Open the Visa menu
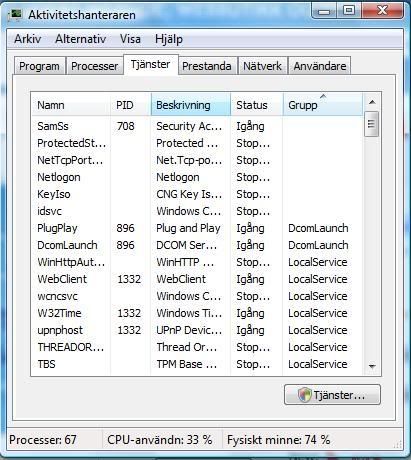This screenshot has height=460, width=411. coord(130,39)
